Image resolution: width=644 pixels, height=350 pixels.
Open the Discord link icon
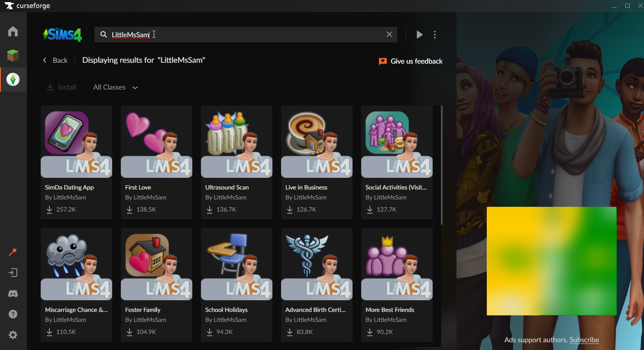coord(13,294)
